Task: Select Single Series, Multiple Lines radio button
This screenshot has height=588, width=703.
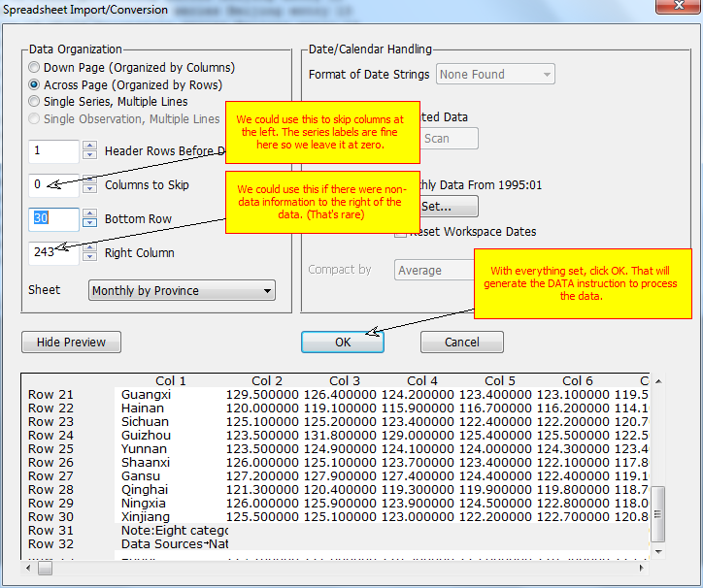Action: tap(35, 101)
